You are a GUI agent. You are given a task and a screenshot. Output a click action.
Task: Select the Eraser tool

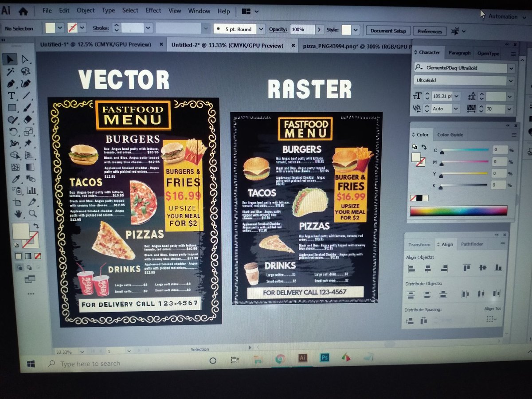27,119
